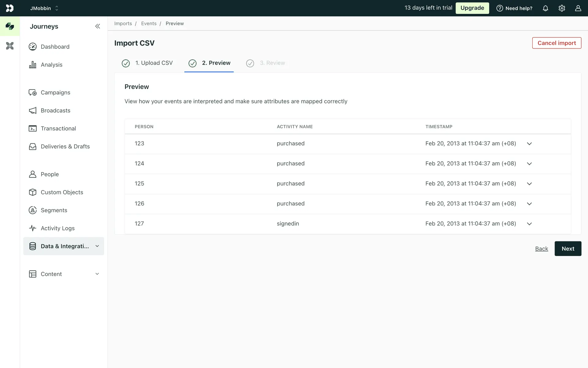Navigate to Imports breadcrumb
The height and width of the screenshot is (368, 588).
tap(123, 24)
